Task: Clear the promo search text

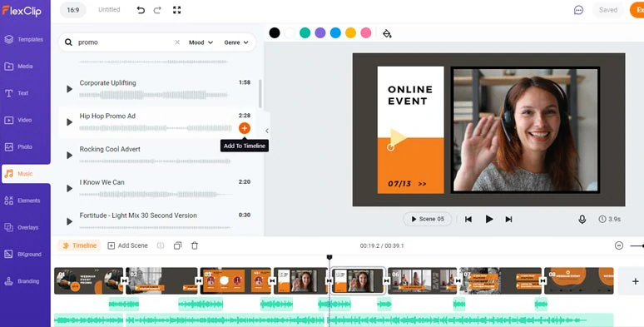Action: 177,42
